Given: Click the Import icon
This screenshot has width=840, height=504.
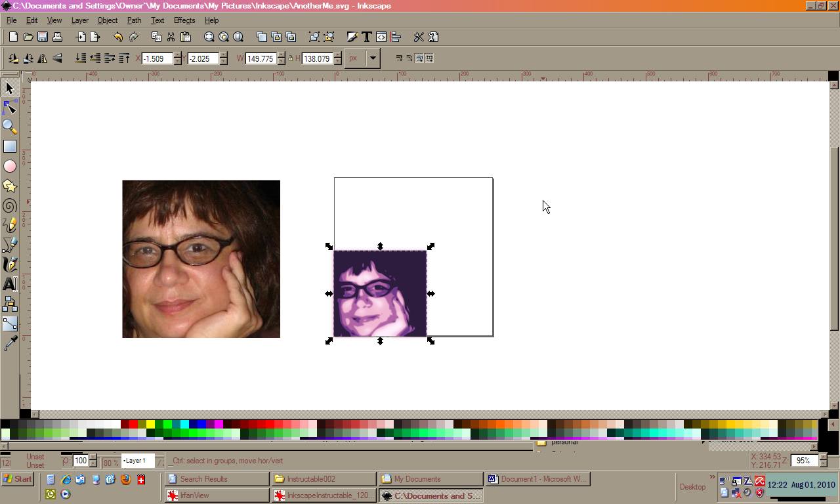Looking at the screenshot, I should [x=81, y=37].
